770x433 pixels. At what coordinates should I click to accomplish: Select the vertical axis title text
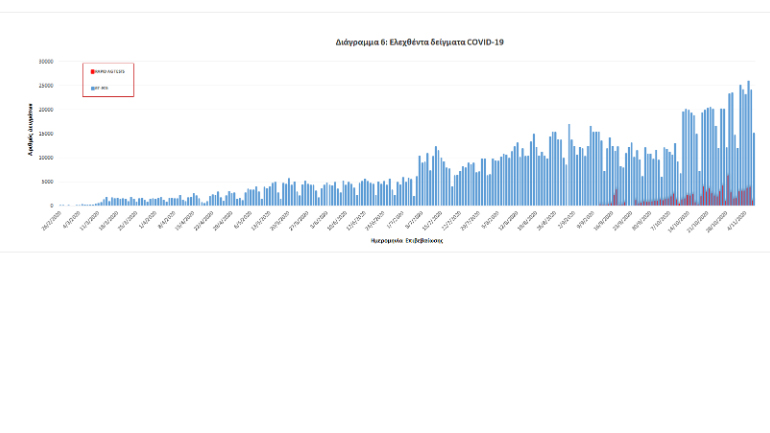tap(31, 130)
